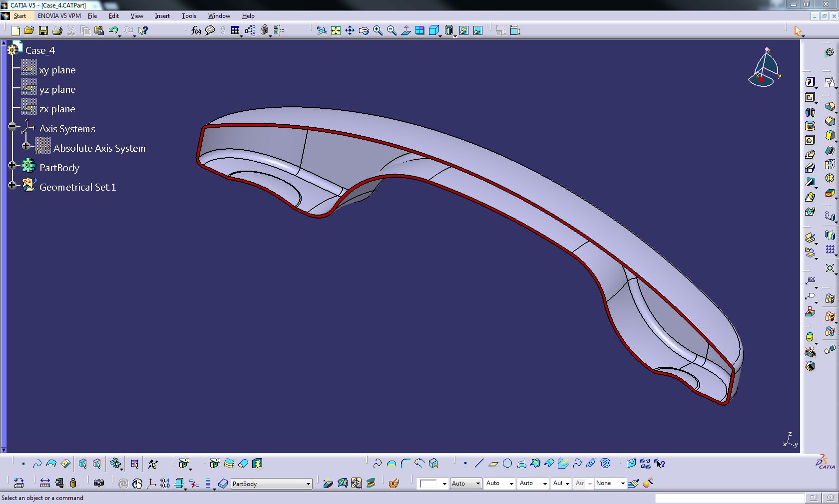The image size is (839, 504).
Task: Collapse the Axis Systems node
Action: pos(12,126)
